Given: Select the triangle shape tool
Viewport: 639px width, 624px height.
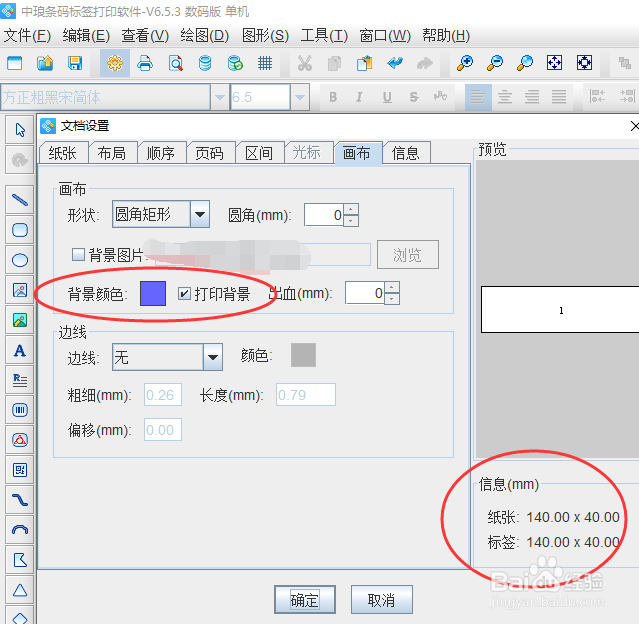Looking at the screenshot, I should (x=20, y=590).
